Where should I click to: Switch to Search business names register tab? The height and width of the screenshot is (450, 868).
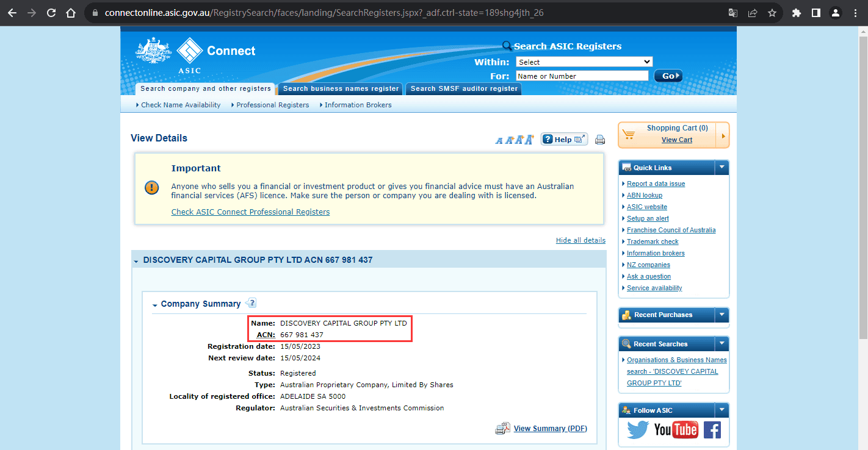341,89
